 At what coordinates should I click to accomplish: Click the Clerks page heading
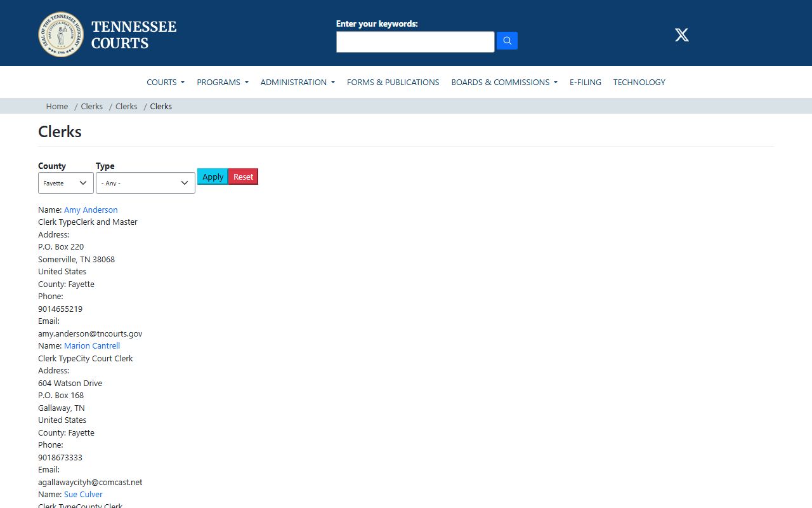60,131
